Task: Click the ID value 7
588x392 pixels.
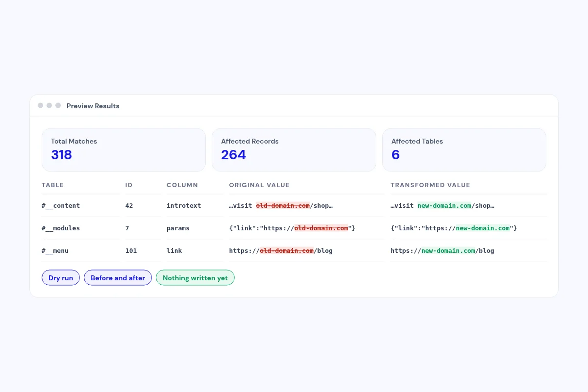Action: click(127, 228)
